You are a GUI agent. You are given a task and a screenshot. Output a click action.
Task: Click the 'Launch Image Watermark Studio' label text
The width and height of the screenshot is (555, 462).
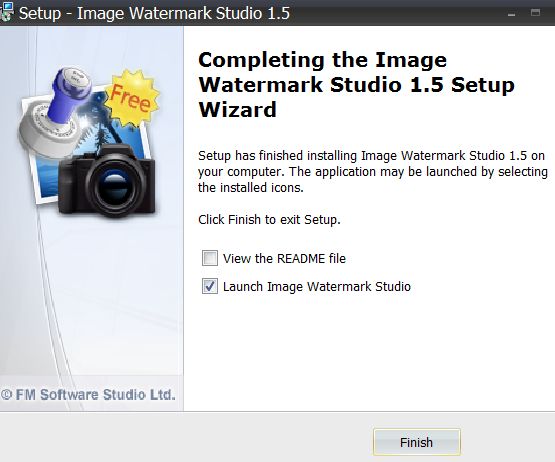coord(317,286)
